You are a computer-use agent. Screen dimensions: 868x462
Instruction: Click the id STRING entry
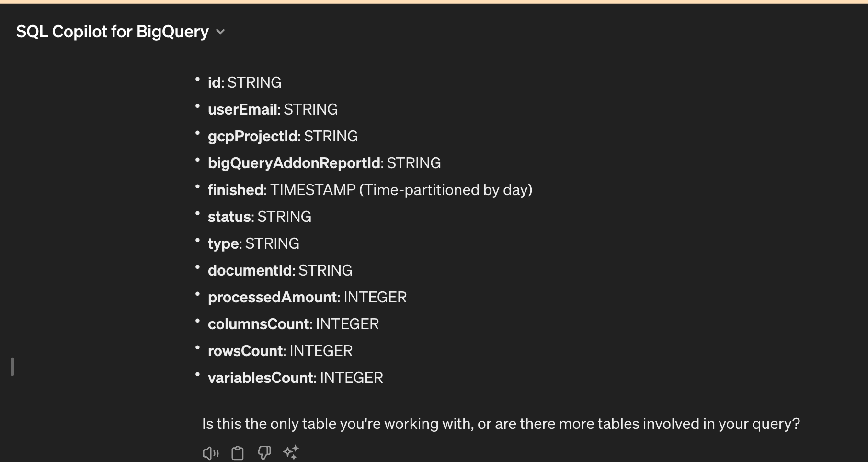tap(244, 83)
